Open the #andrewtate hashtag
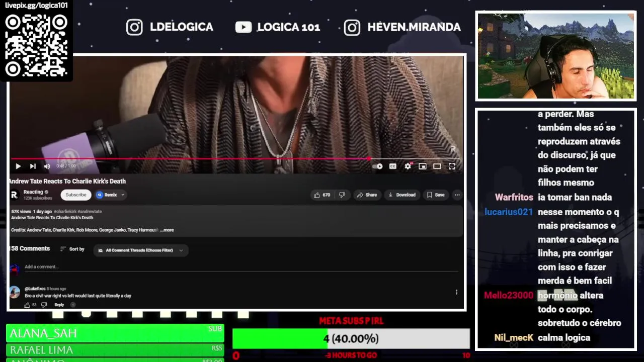The height and width of the screenshot is (362, 644). coord(90,212)
